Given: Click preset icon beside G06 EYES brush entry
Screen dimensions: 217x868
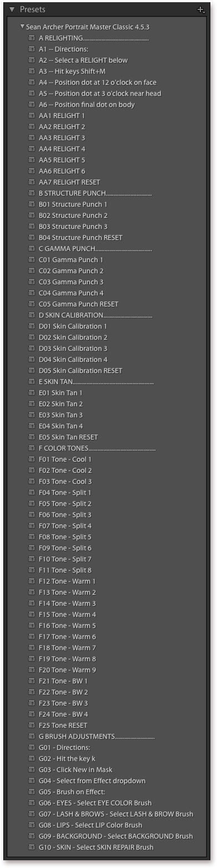Looking at the screenshot, I should (x=32, y=803).
